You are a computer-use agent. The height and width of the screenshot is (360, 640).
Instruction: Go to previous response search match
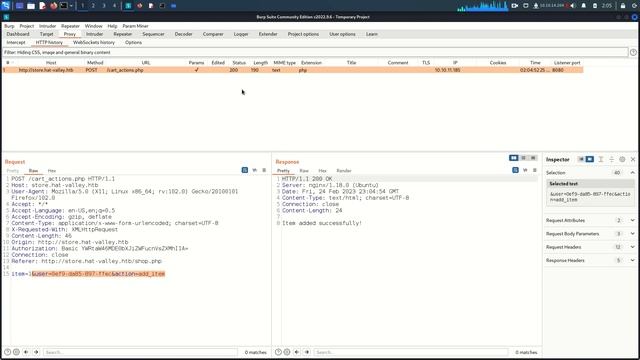tap(297, 352)
